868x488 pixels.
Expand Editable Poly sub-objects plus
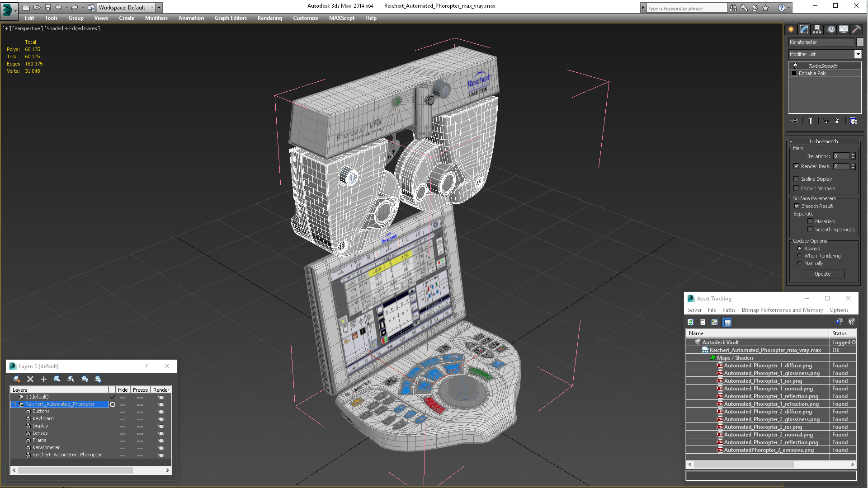click(794, 73)
